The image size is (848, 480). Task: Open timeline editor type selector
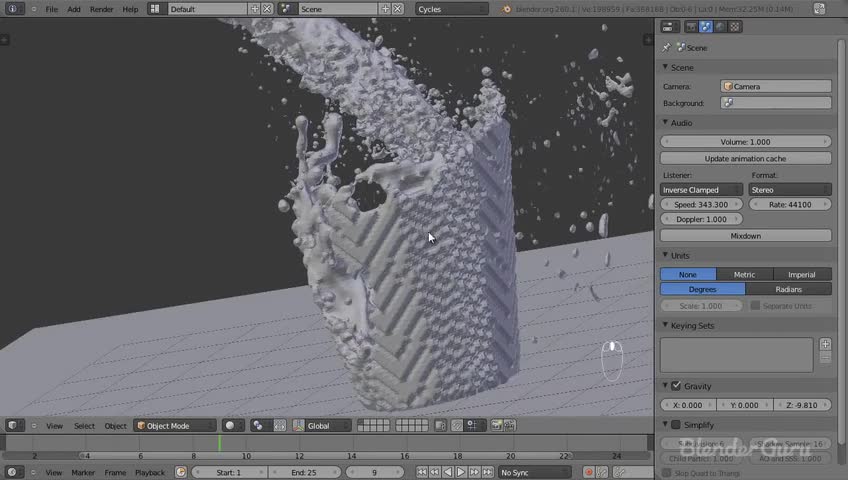pos(15,472)
